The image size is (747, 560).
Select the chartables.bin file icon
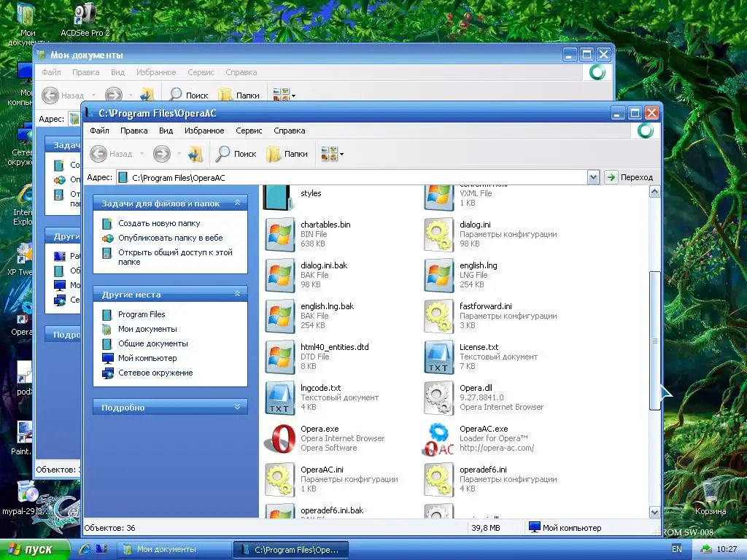click(279, 234)
